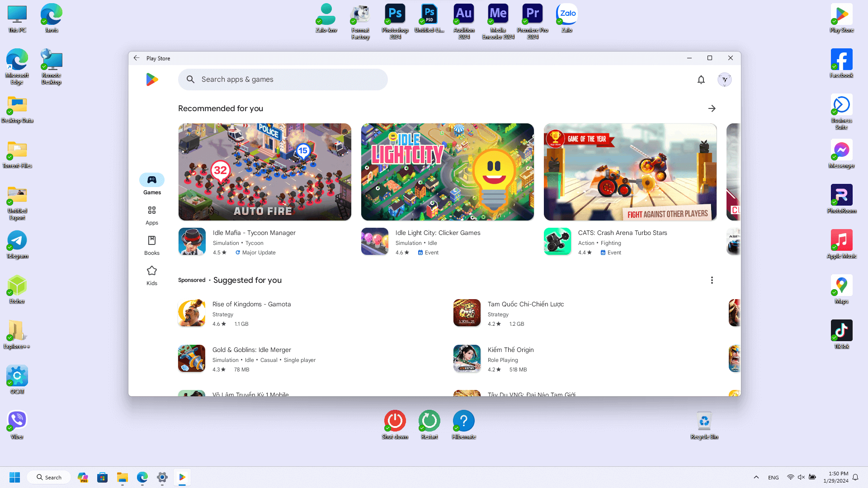The image size is (868, 488).
Task: Click the Restart desktop shortcut
Action: pos(429,425)
